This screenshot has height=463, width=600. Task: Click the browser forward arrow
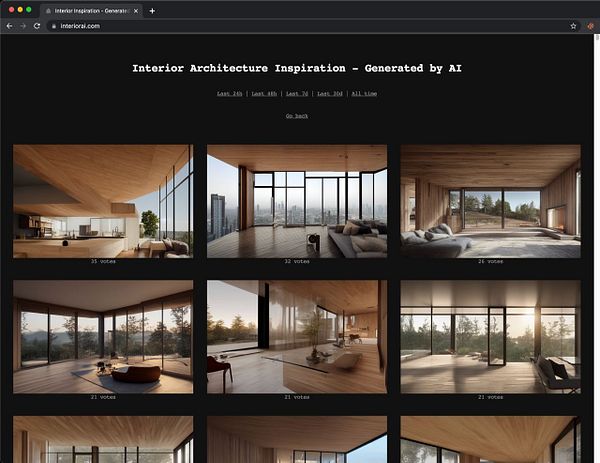[23, 26]
